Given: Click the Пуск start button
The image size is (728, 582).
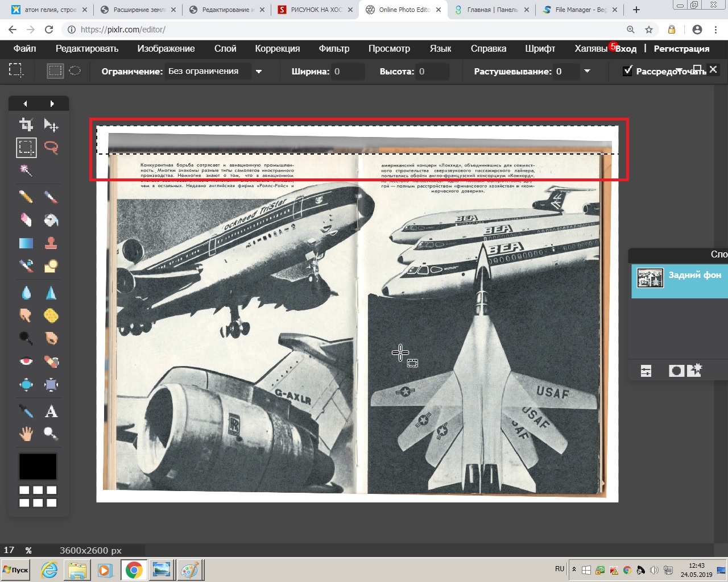Looking at the screenshot, I should click(x=16, y=569).
